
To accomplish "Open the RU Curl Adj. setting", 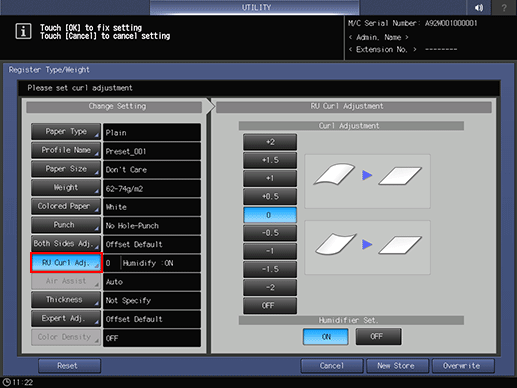I will pyautogui.click(x=66, y=263).
